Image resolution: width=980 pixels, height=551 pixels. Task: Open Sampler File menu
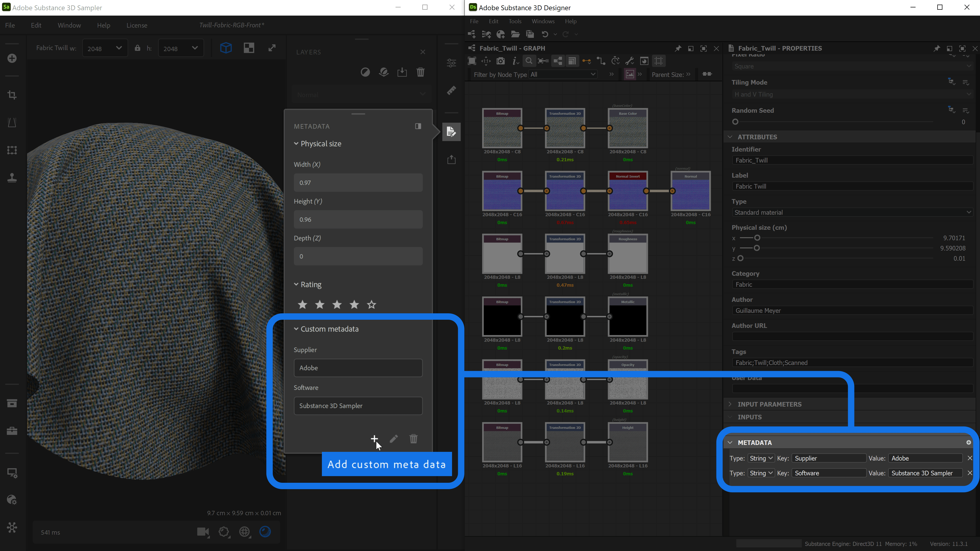coord(10,25)
